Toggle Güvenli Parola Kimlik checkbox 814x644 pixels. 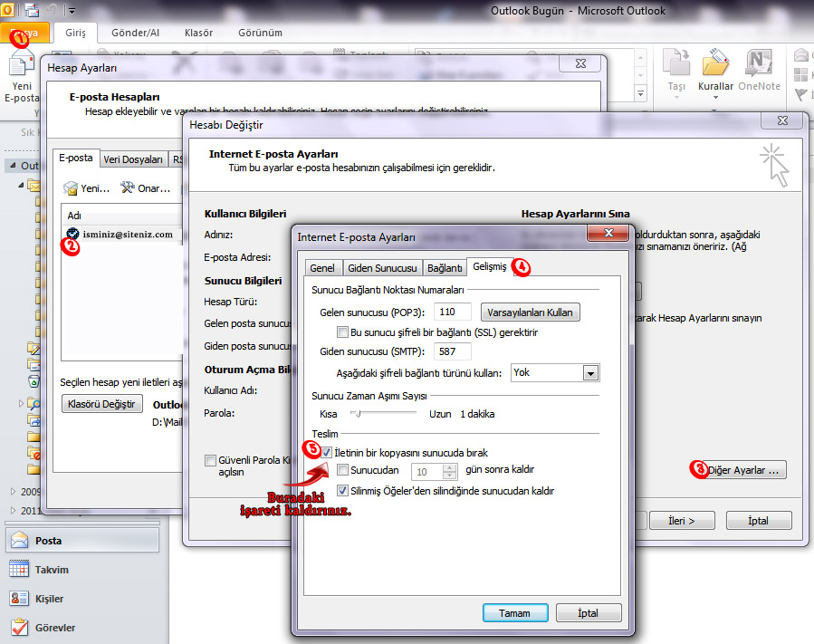(210, 460)
